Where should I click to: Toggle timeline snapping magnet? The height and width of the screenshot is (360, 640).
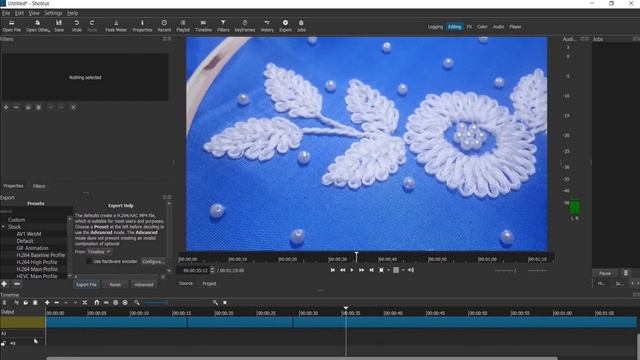[96, 302]
